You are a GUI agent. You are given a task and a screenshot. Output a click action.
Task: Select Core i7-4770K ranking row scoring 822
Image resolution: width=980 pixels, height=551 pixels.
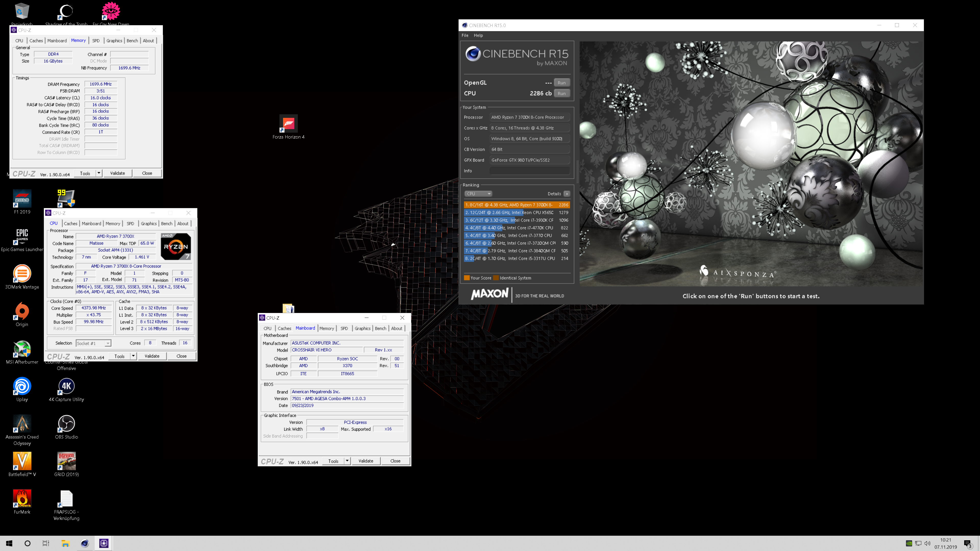517,228
